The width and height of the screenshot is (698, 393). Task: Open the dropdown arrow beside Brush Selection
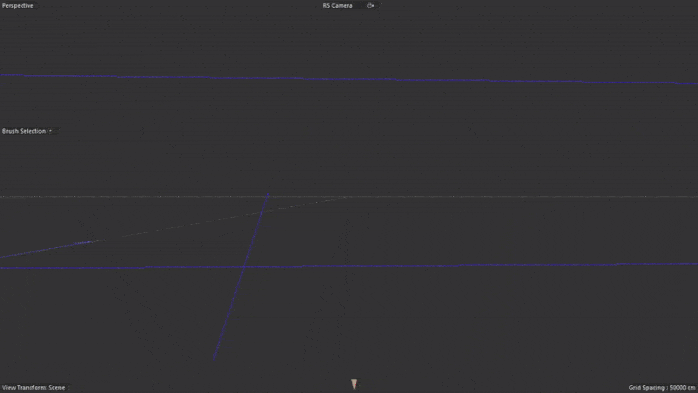pyautogui.click(x=50, y=131)
